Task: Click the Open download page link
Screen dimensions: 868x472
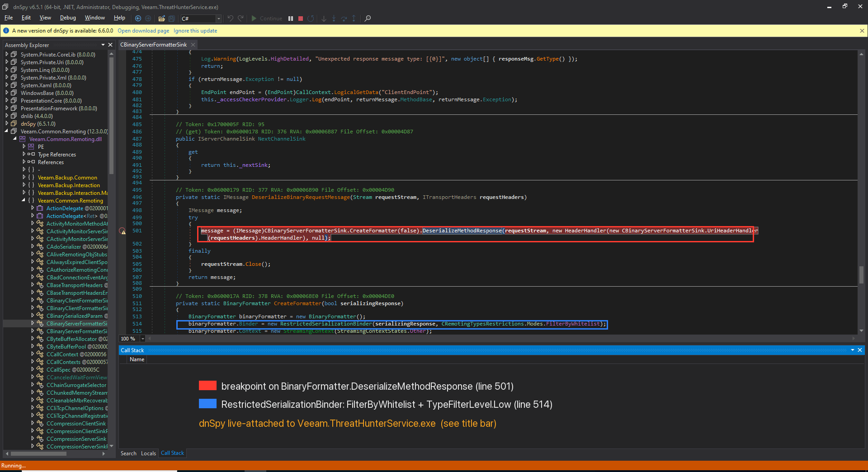Action: tap(143, 31)
